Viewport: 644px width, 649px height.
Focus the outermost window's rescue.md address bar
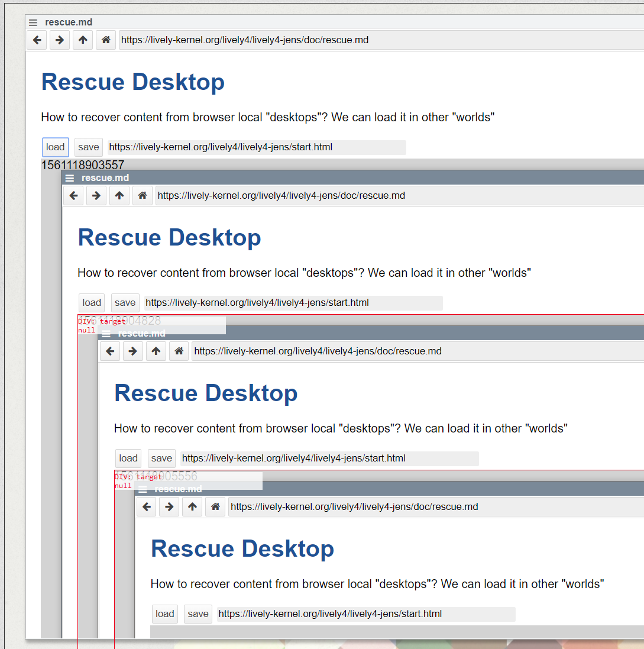coord(378,40)
